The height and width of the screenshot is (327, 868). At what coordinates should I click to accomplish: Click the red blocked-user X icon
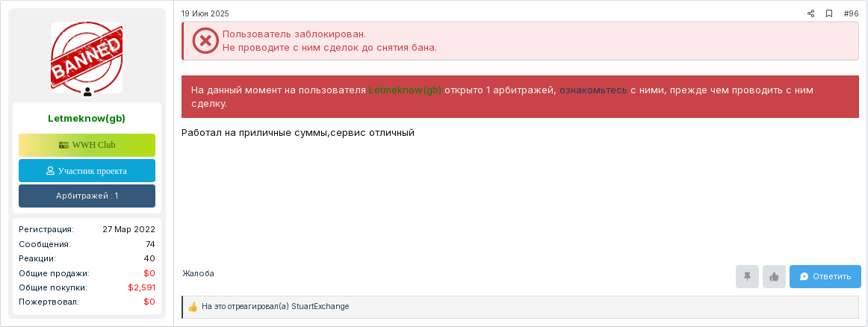click(205, 40)
